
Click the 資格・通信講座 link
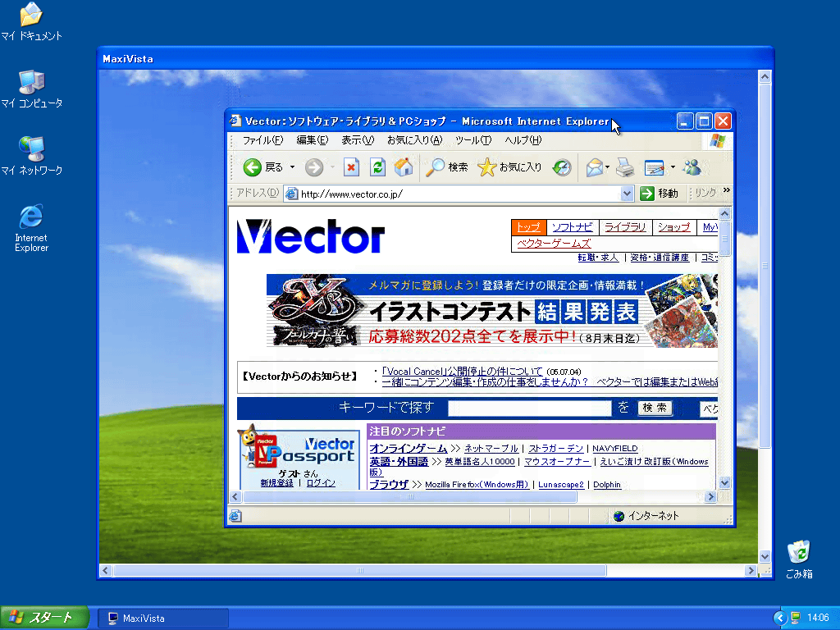(660, 258)
